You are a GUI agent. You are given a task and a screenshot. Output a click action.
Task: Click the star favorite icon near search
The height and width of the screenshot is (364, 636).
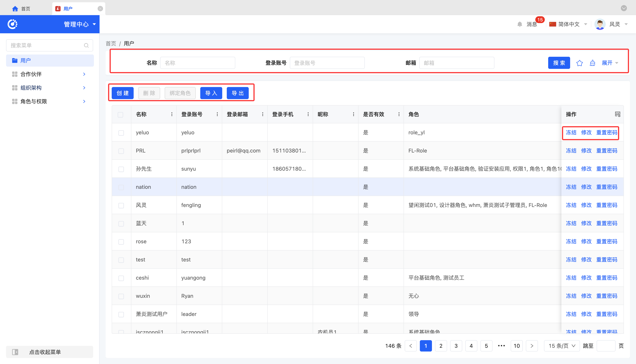(579, 63)
